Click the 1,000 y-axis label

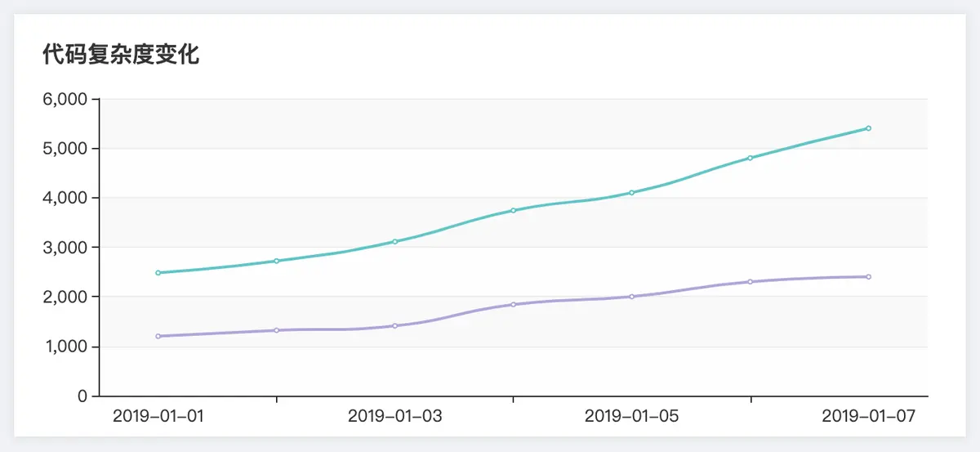click(x=64, y=347)
